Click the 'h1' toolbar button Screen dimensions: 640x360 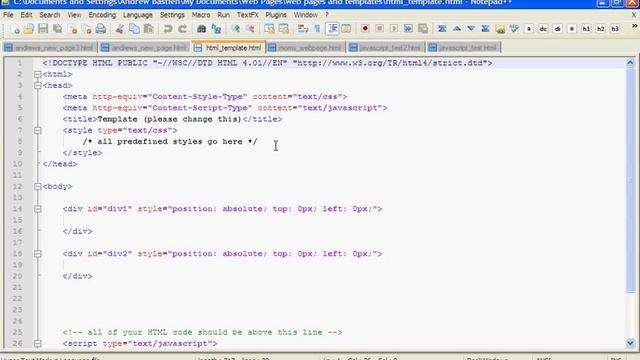(586, 29)
